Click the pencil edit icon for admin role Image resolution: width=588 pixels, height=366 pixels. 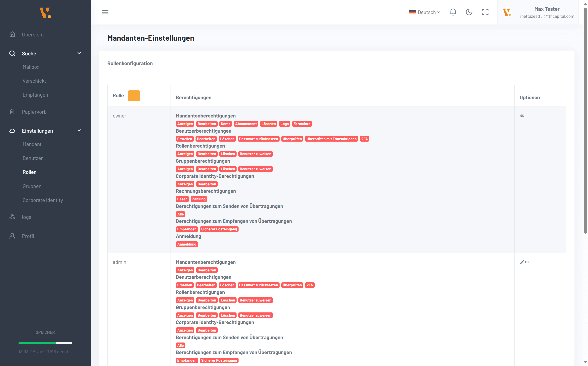(522, 262)
